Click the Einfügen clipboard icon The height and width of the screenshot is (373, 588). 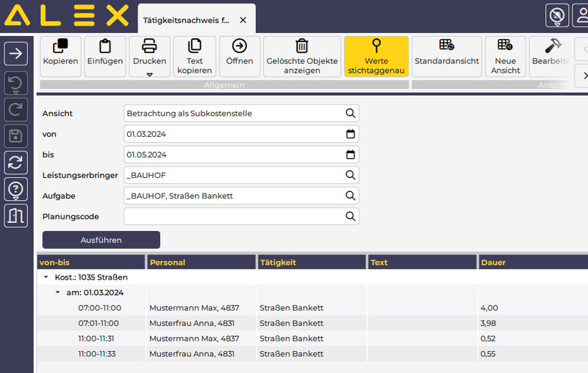[104, 47]
